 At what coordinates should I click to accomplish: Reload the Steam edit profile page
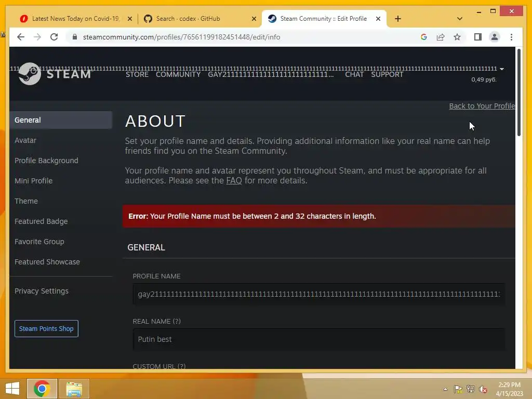tap(54, 37)
